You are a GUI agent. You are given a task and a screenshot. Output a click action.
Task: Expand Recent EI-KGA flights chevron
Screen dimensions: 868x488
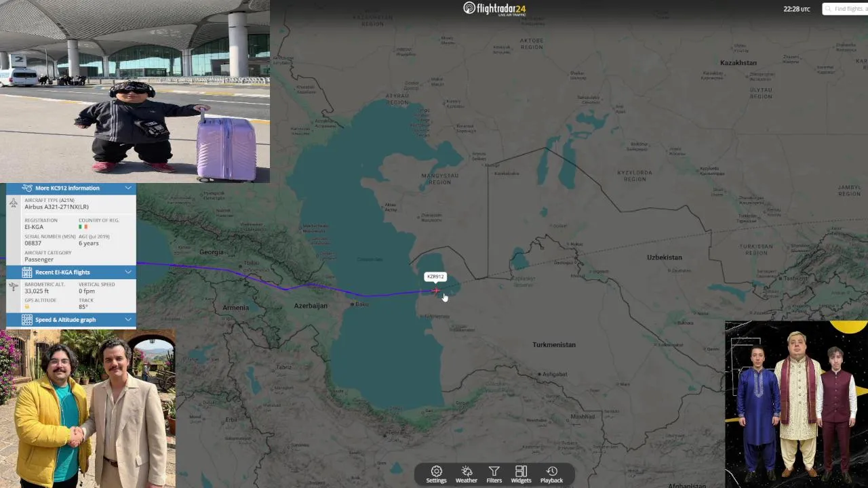pos(128,272)
